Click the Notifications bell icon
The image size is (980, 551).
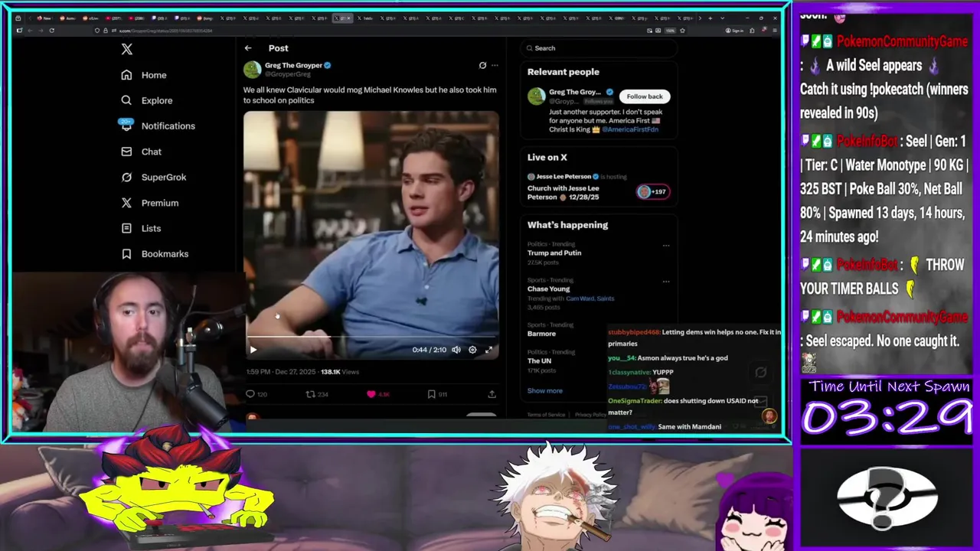tap(126, 126)
